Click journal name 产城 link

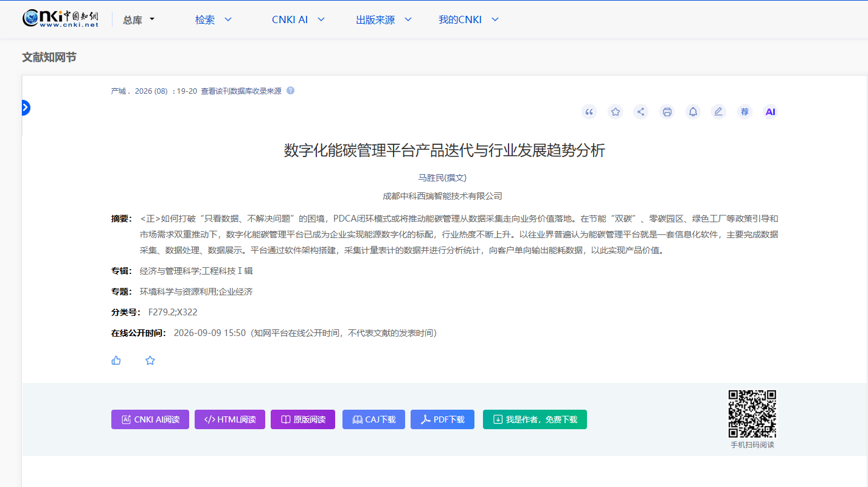[x=118, y=91]
